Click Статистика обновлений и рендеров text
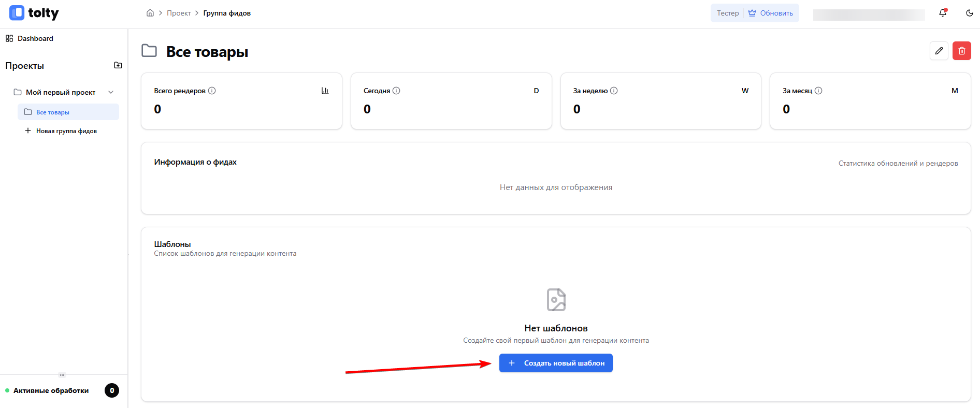This screenshot has height=408, width=980. click(898, 163)
